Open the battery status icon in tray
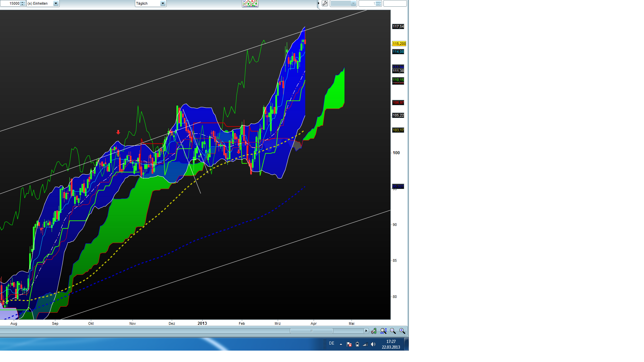 (x=357, y=344)
